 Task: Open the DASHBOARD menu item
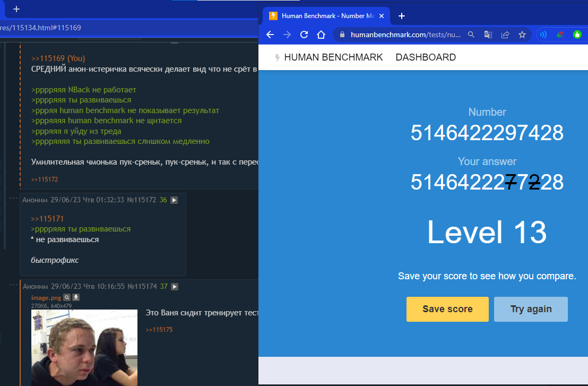tap(426, 57)
